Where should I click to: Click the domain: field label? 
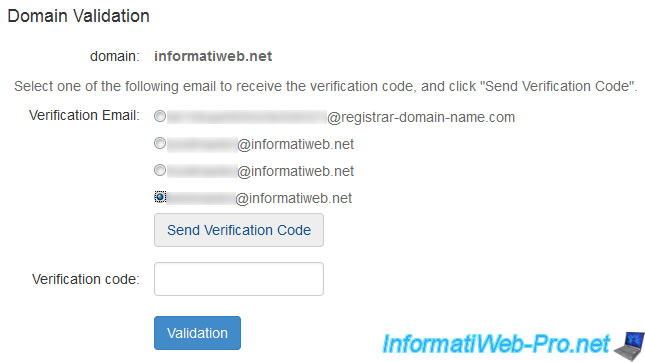115,56
